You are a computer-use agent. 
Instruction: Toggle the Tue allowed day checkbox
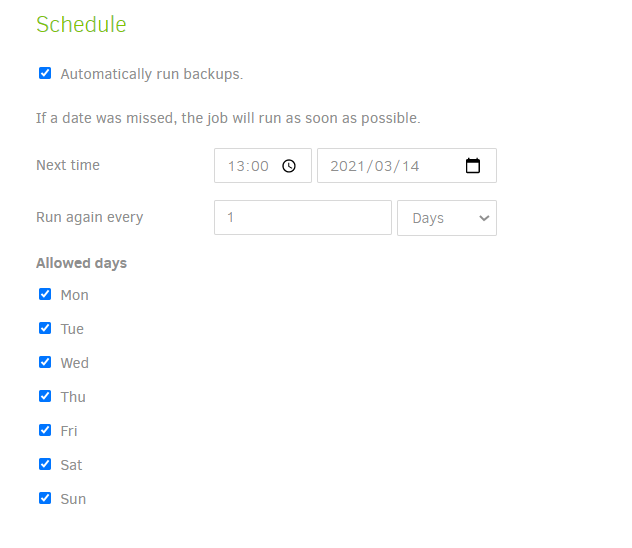pyautogui.click(x=45, y=328)
